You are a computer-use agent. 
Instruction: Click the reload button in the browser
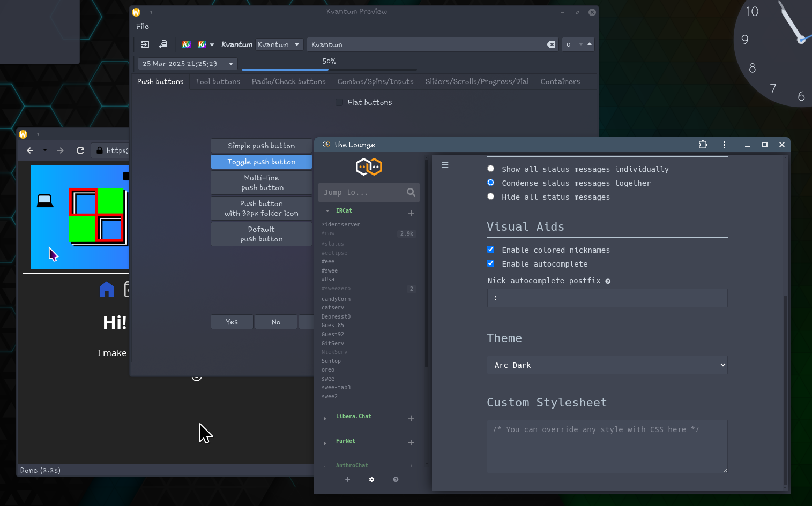(x=80, y=150)
